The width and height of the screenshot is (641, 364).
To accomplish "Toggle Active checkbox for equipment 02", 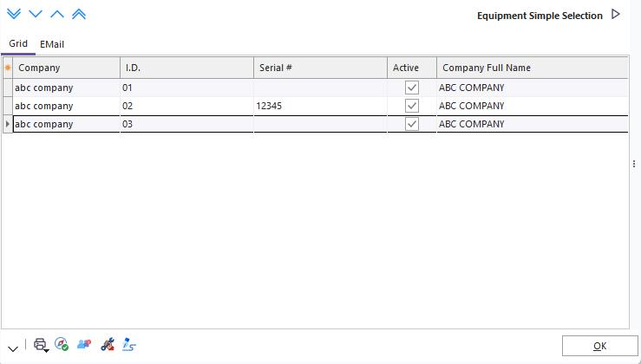I will pyautogui.click(x=412, y=106).
